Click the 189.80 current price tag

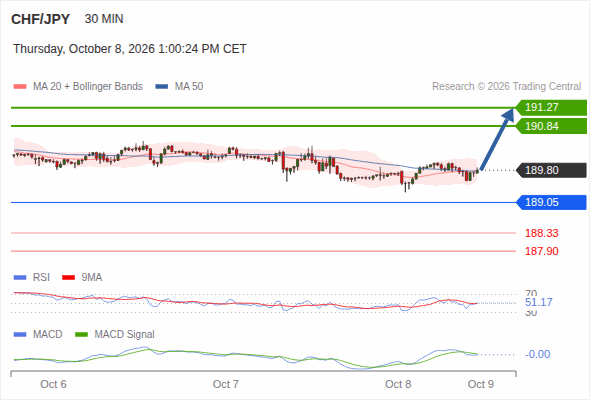pyautogui.click(x=551, y=170)
